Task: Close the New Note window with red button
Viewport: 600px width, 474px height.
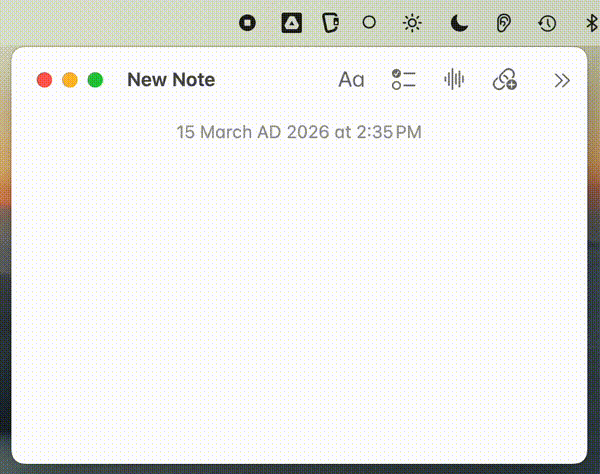Action: coord(44,80)
